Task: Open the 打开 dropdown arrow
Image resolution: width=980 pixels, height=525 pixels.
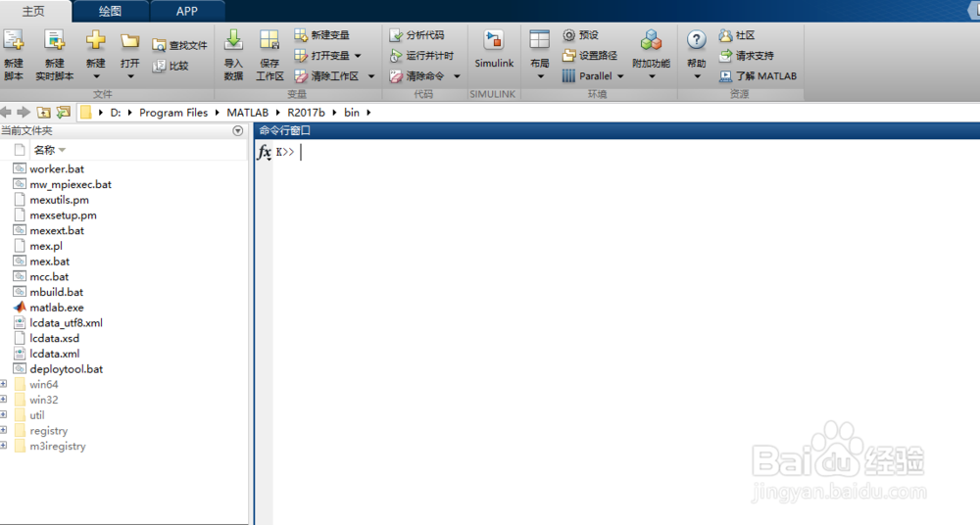Action: pyautogui.click(x=130, y=76)
